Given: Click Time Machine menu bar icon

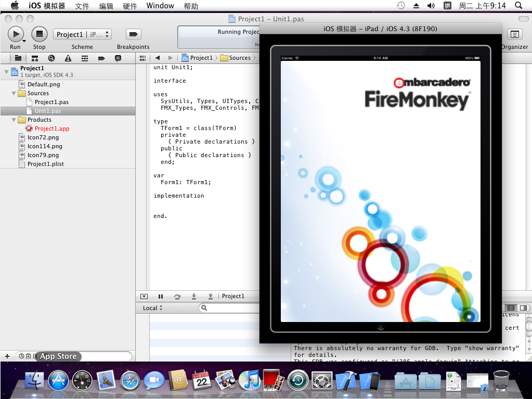Looking at the screenshot, I should (x=401, y=5).
